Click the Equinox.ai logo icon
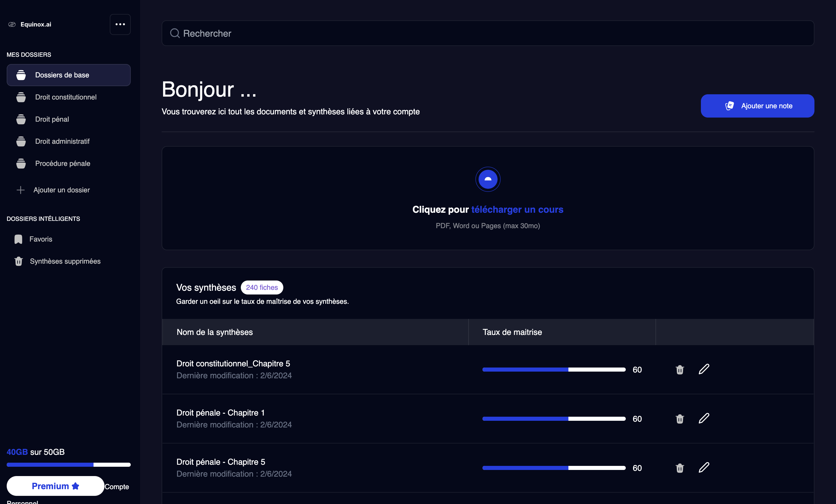 [12, 24]
